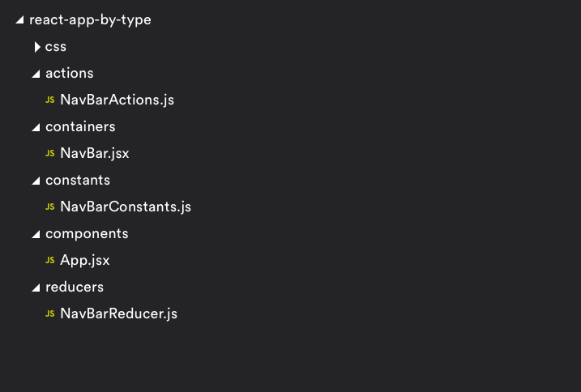The height and width of the screenshot is (392, 581).
Task: Select the reducers folder name
Action: point(75,288)
